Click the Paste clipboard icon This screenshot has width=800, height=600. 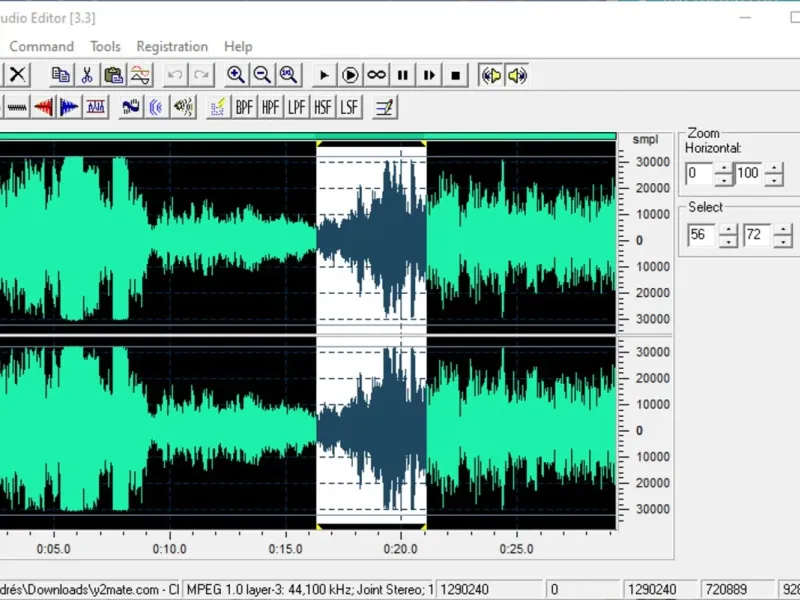114,75
